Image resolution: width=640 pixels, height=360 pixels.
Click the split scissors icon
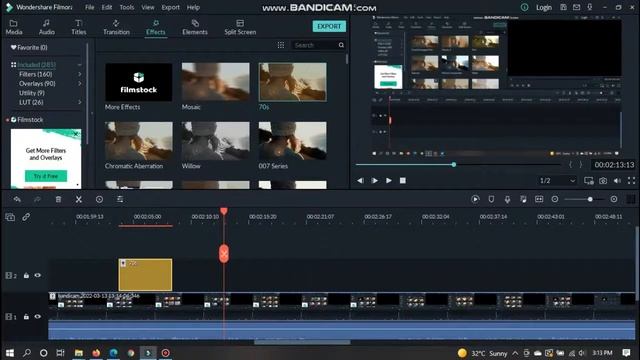[79, 199]
